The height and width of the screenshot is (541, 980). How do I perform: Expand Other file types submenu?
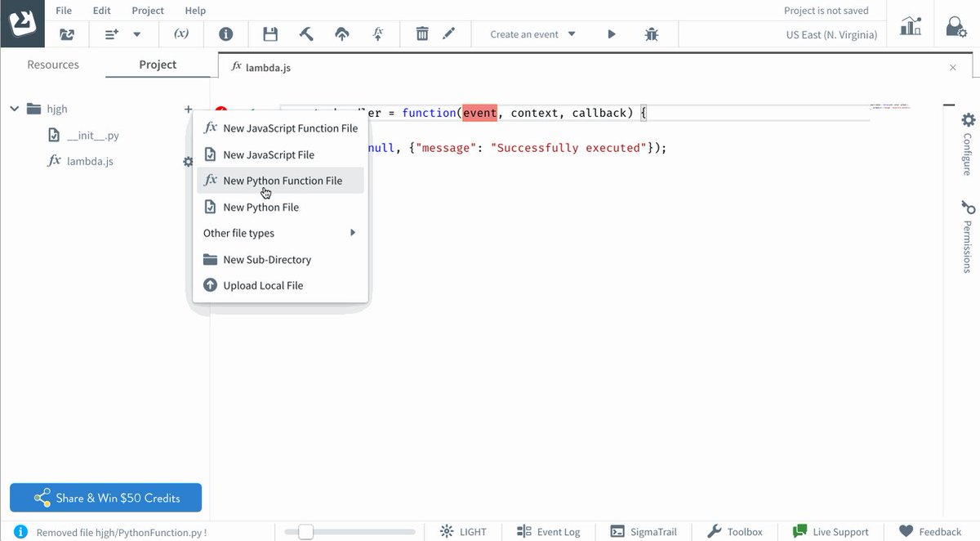[x=280, y=233]
